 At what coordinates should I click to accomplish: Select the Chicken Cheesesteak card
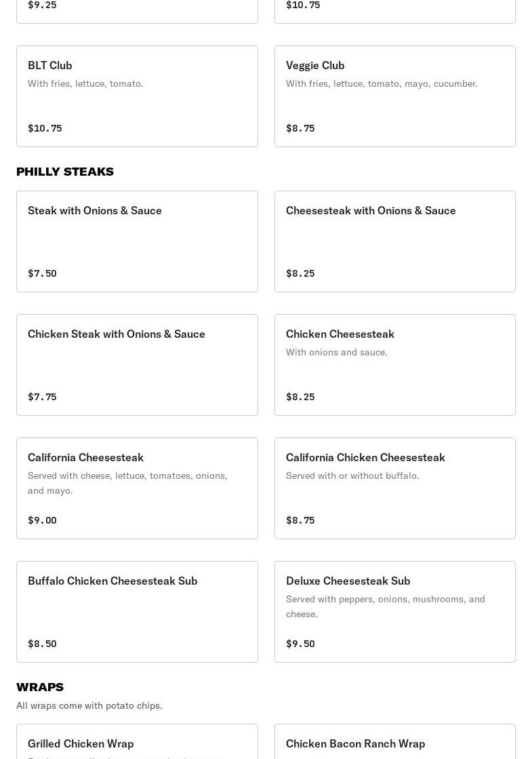[x=394, y=365]
